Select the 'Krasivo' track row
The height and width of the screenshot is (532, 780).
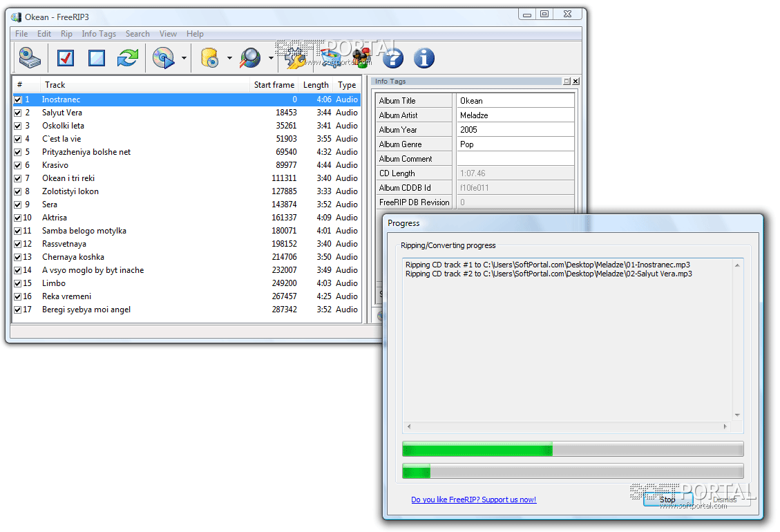click(187, 165)
